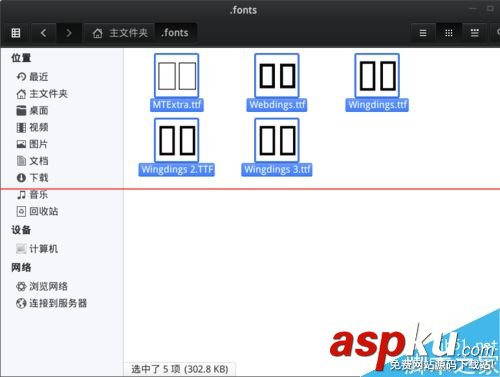Click the 位置 sidebar section header
Viewport: 500px width, 377px height.
point(21,58)
